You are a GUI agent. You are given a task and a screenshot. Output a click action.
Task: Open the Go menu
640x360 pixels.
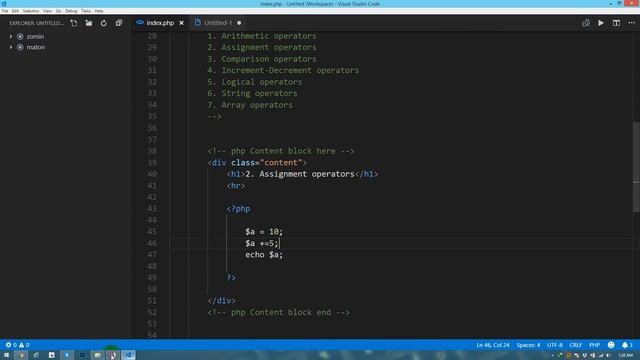tap(58, 11)
